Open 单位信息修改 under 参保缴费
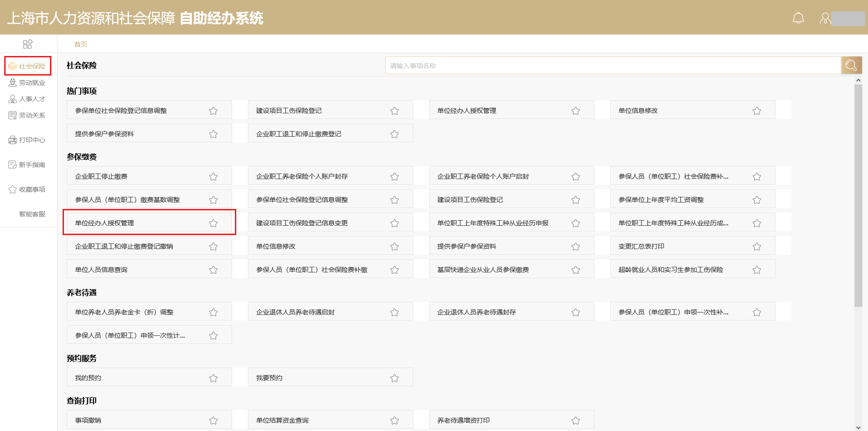 coord(331,246)
